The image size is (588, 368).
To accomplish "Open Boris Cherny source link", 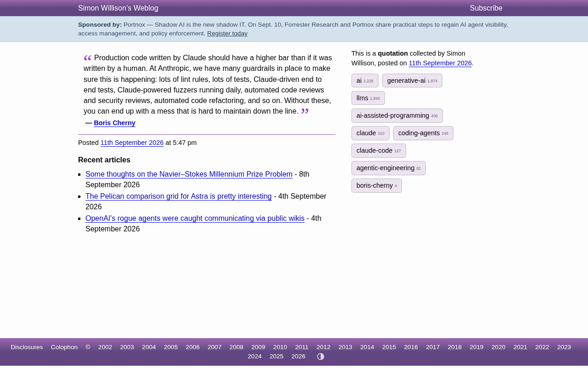I will 114,123.
